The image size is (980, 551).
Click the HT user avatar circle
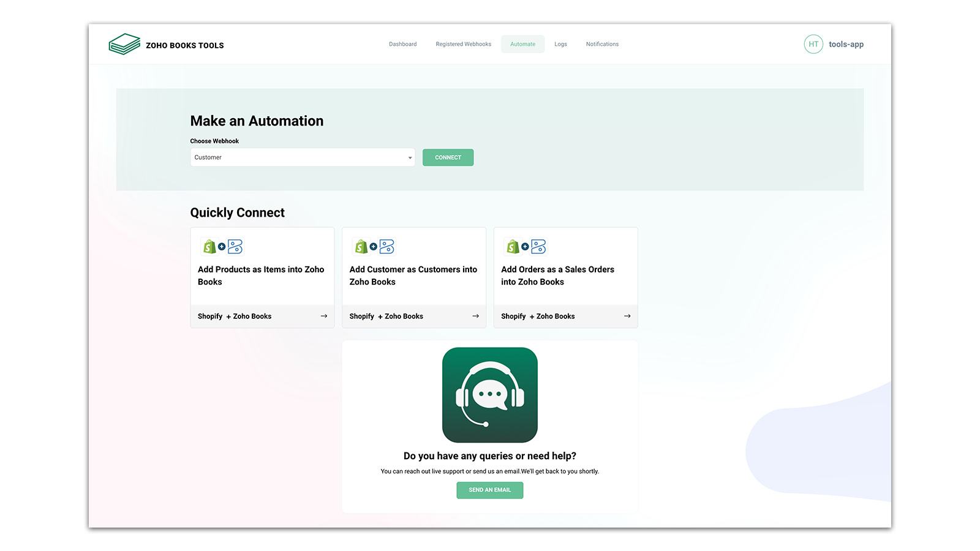(x=813, y=44)
